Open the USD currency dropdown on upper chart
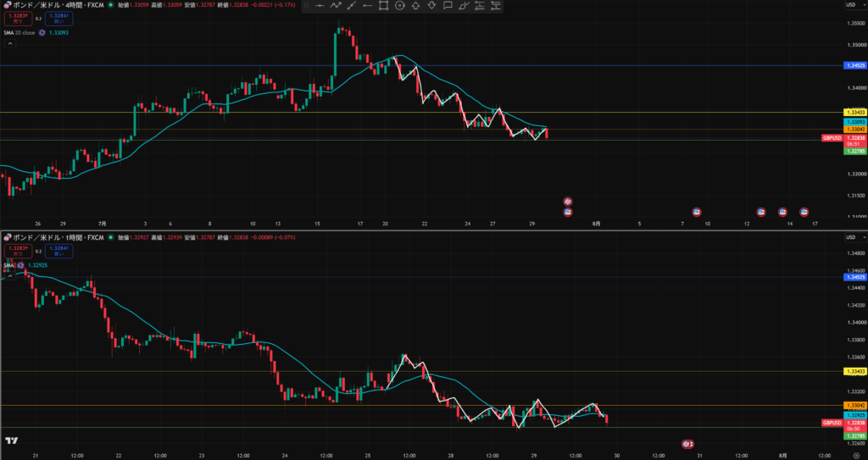The width and height of the screenshot is (868, 460). coord(851,5)
